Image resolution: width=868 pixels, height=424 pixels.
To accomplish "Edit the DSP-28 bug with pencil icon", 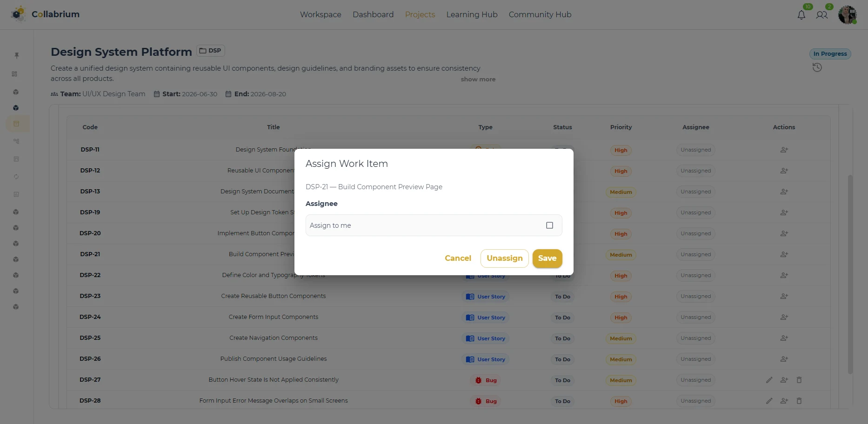I will [x=769, y=401].
